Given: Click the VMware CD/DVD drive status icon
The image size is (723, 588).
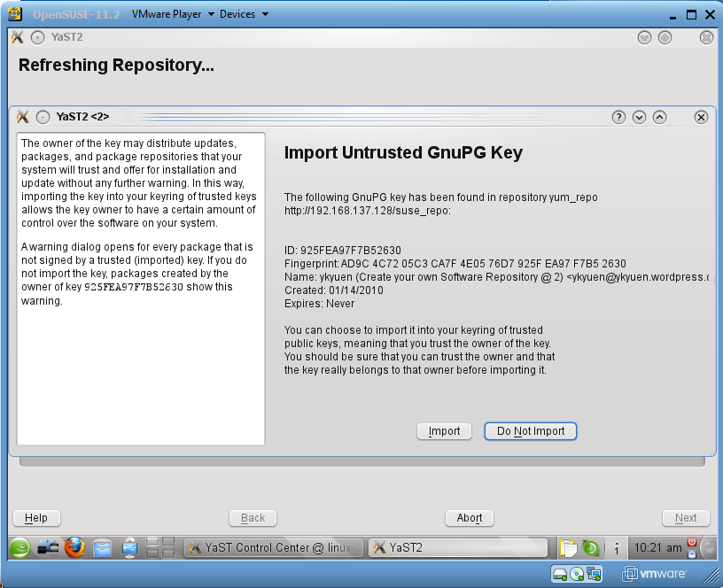Looking at the screenshot, I should pyautogui.click(x=577, y=574).
